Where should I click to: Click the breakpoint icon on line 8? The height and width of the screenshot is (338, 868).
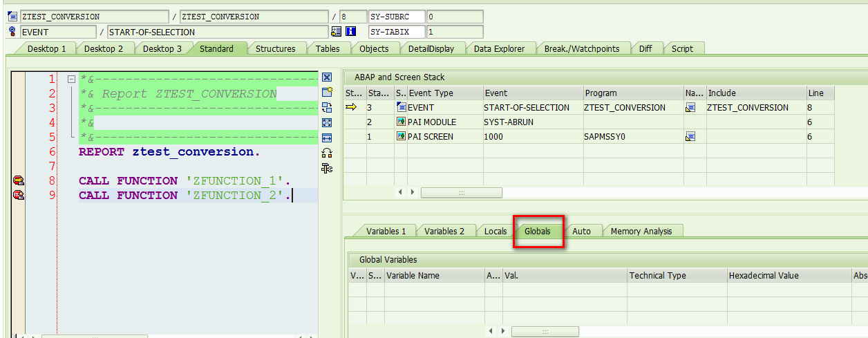pos(19,181)
